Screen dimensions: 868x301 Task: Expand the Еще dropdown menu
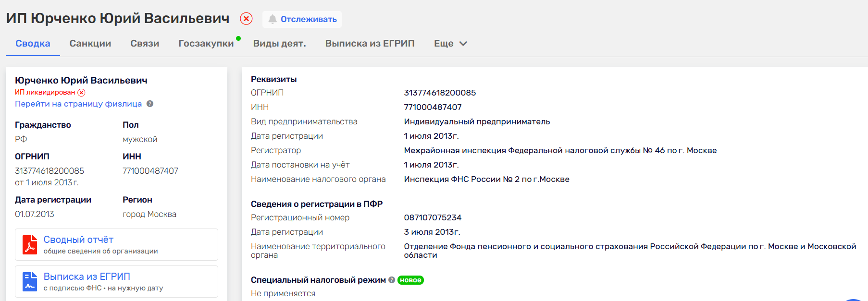pyautogui.click(x=450, y=43)
